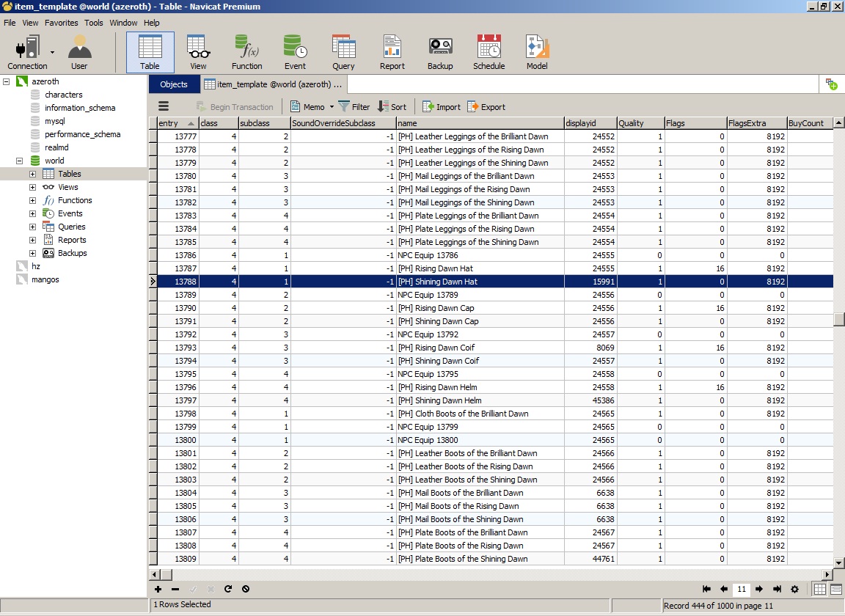Click the horizontal scrollbar thumb
845x616 pixels.
166,574
